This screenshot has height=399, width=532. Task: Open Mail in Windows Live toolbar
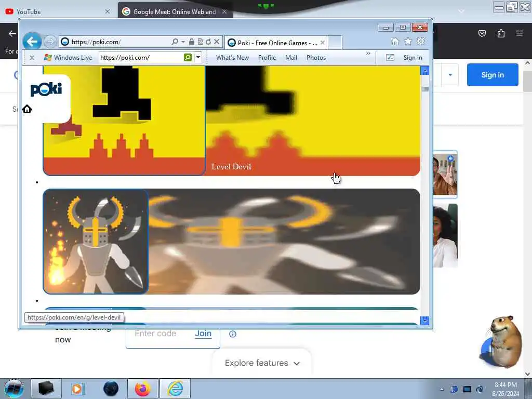click(x=291, y=58)
